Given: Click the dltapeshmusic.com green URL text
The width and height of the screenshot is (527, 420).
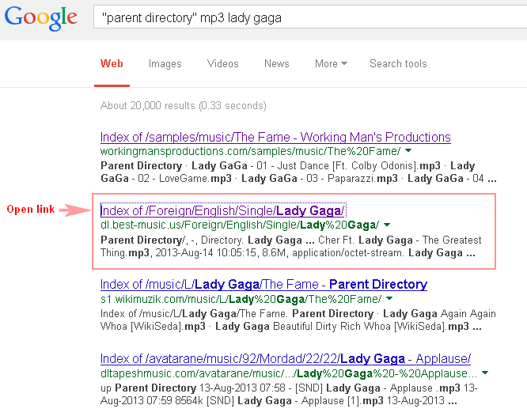Looking at the screenshot, I should coord(289,373).
